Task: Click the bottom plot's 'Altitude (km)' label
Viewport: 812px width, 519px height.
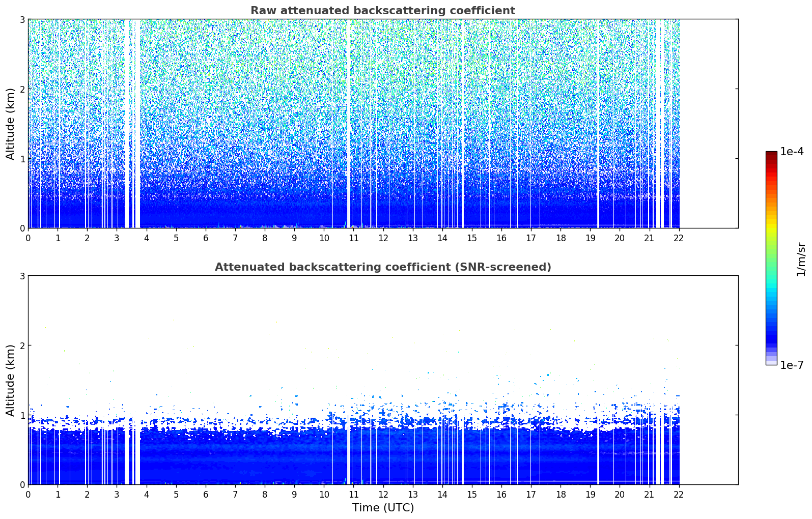Action: (11, 380)
